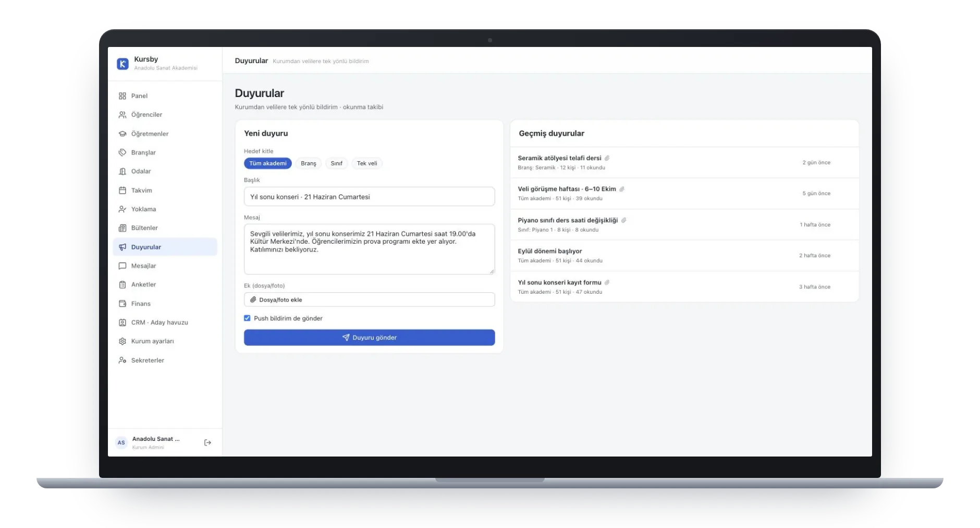
Task: Click the Anketler clipboard icon
Action: [x=123, y=285]
